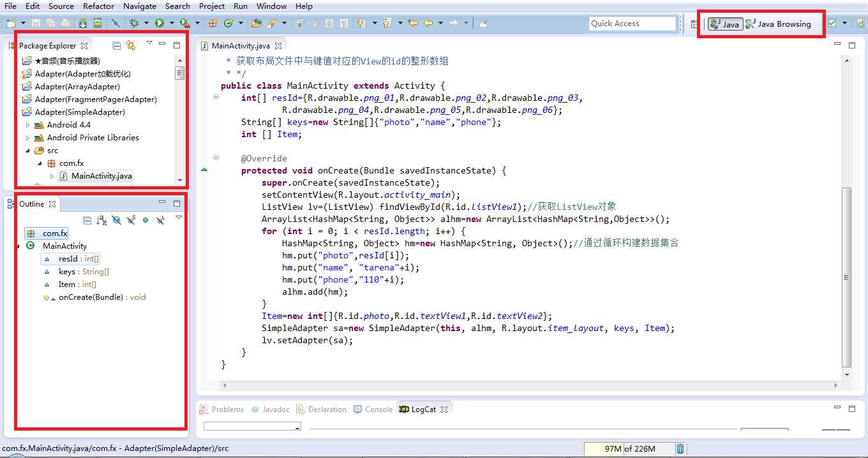The image size is (868, 458).
Task: Click the Search flashlight toolbar icon
Action: pos(272,23)
